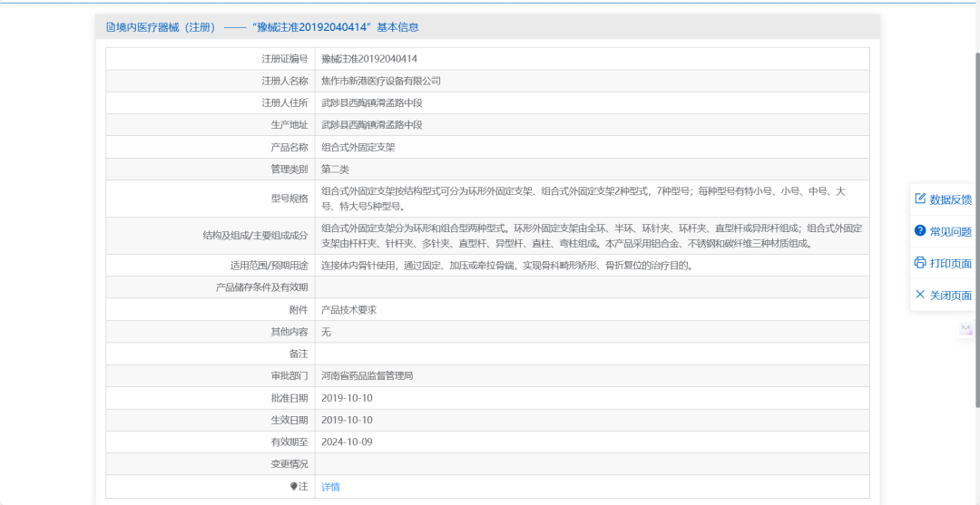This screenshot has width=980, height=505.
Task: Click the page vertical scrollbar
Action: 976,230
